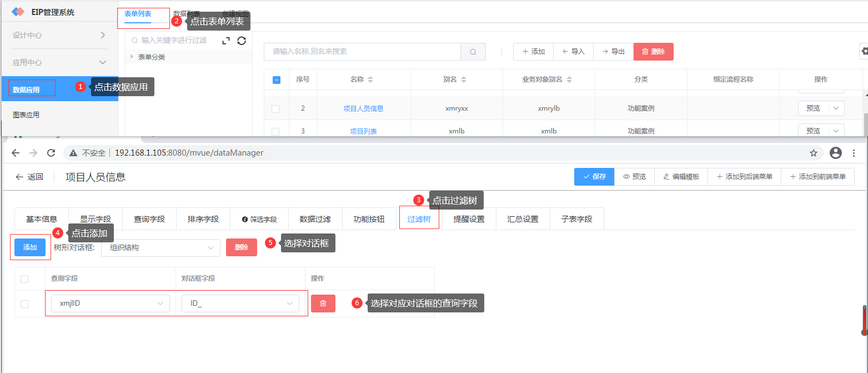The width and height of the screenshot is (868, 373).
Task: Toggle the select-all checkbox in form table header
Action: pyautogui.click(x=276, y=80)
